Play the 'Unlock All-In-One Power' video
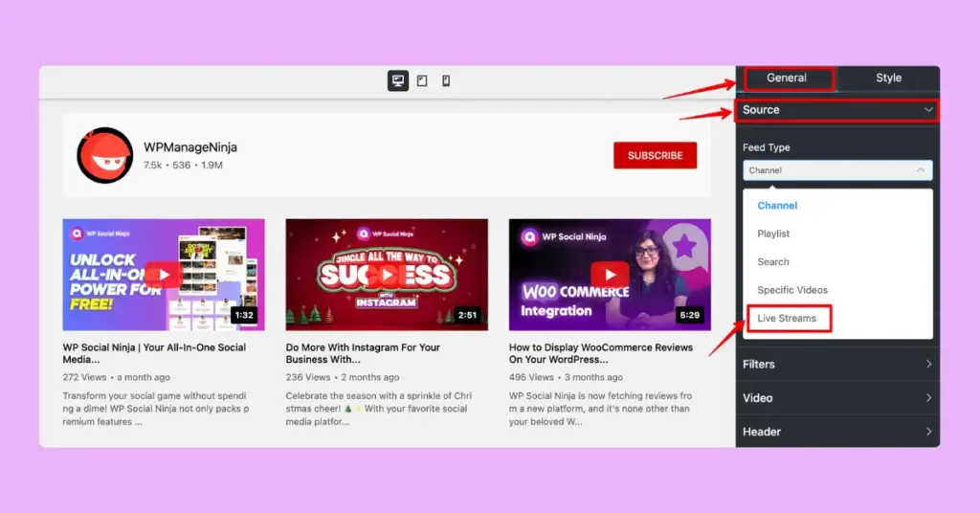Viewport: 980px width, 513px height. [164, 275]
